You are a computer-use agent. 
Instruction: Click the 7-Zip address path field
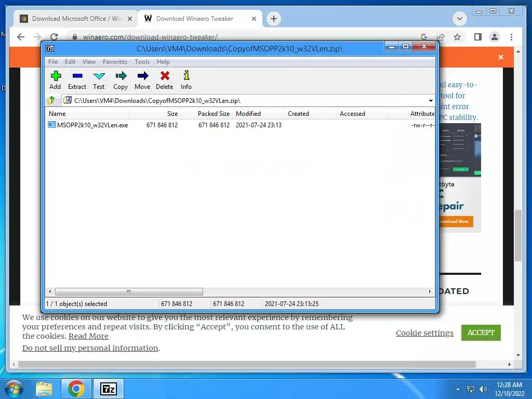248,100
